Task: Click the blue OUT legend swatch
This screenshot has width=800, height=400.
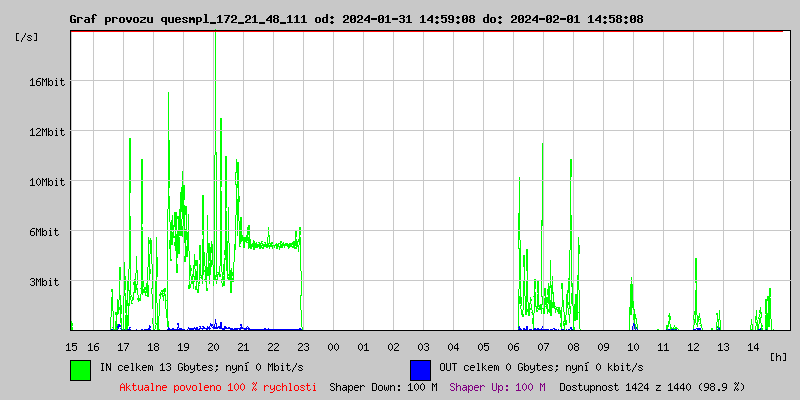Action: 420,369
